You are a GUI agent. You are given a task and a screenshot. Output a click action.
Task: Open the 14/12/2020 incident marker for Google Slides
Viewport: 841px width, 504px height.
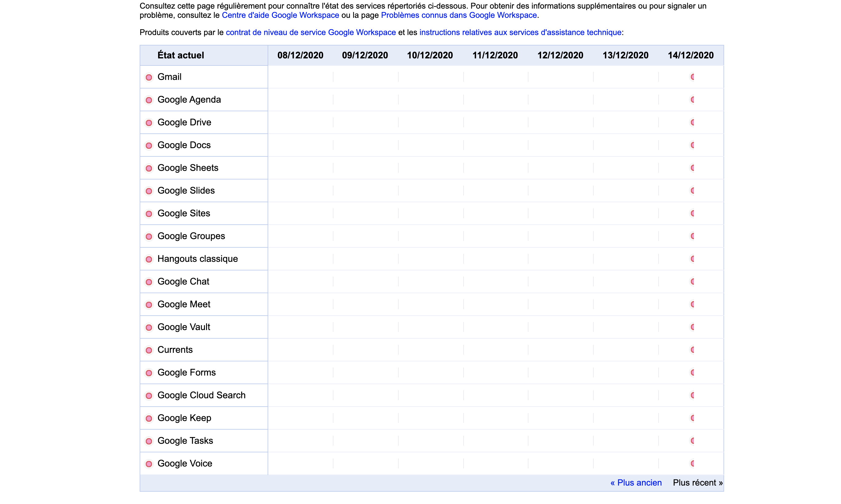(x=692, y=191)
